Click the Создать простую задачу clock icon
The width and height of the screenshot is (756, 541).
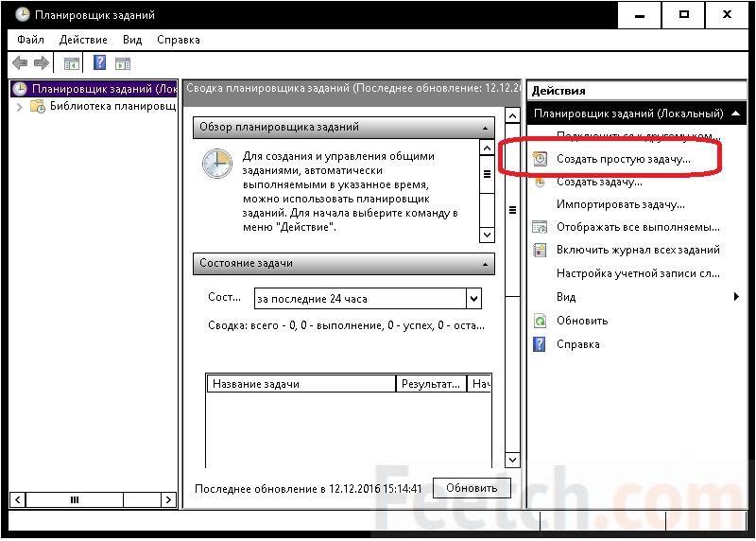pyautogui.click(x=540, y=159)
